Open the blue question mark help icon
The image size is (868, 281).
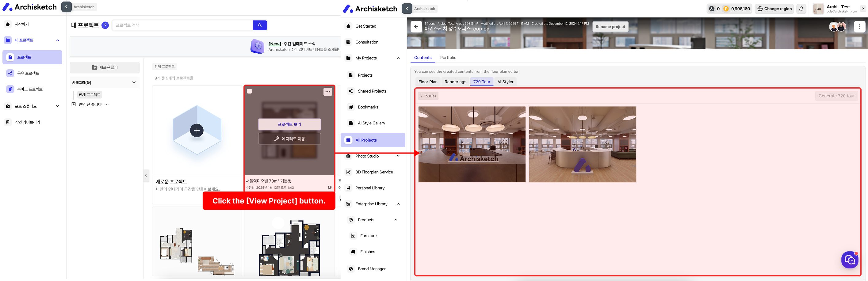[x=105, y=25]
